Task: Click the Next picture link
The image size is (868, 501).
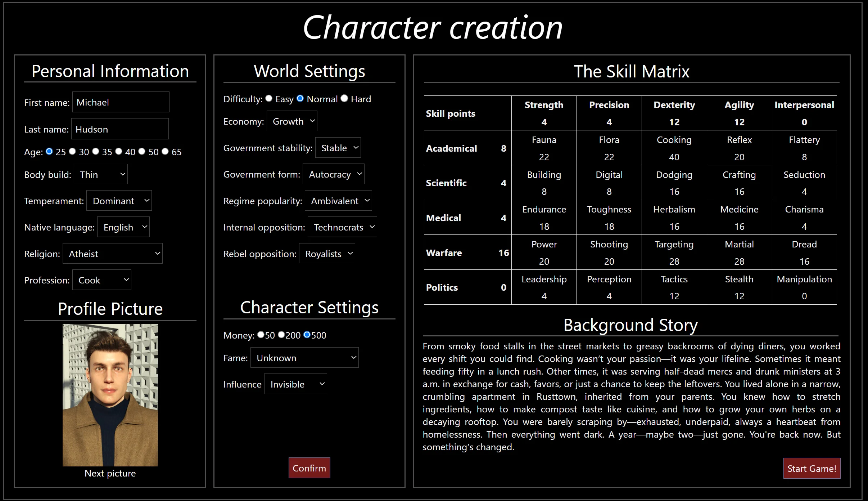Action: point(110,474)
